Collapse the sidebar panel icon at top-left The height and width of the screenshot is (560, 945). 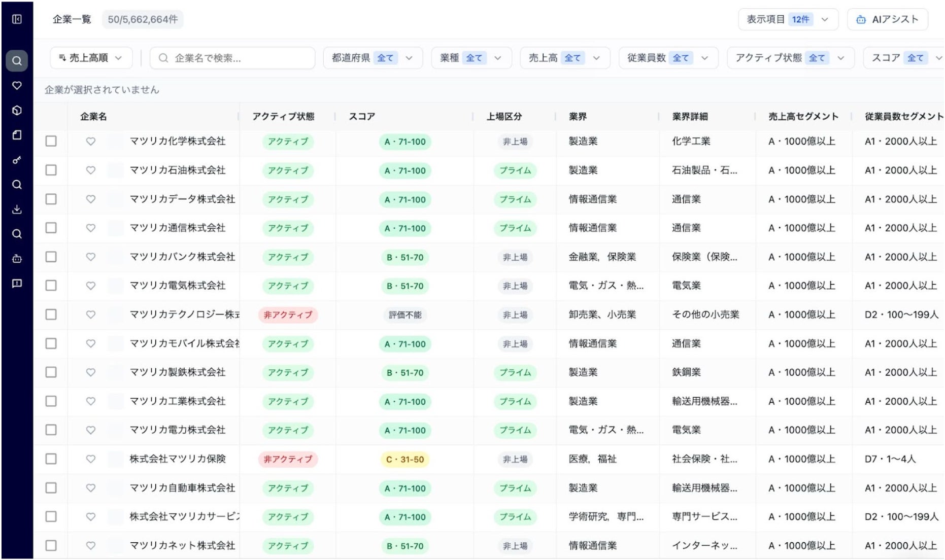pos(17,19)
